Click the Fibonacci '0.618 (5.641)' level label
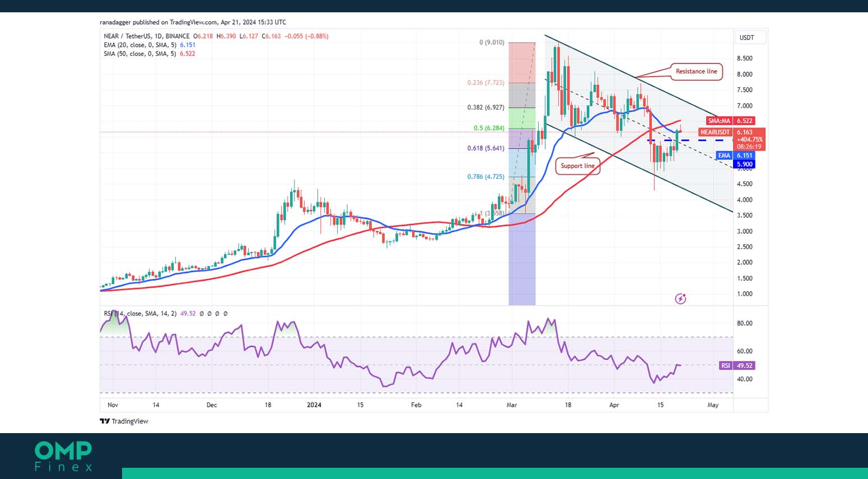Screen dimensions: 868x479 [x=486, y=149]
